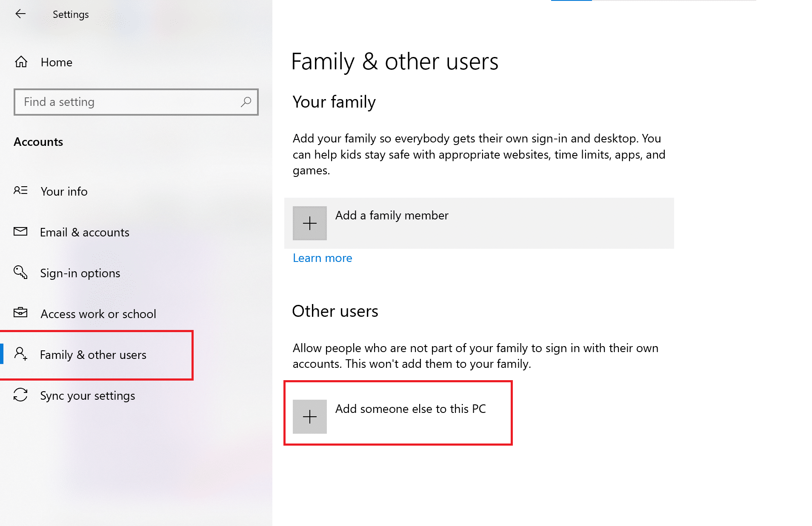Select the Email & accounts envelope icon
Image resolution: width=812 pixels, height=526 pixels.
tap(20, 232)
